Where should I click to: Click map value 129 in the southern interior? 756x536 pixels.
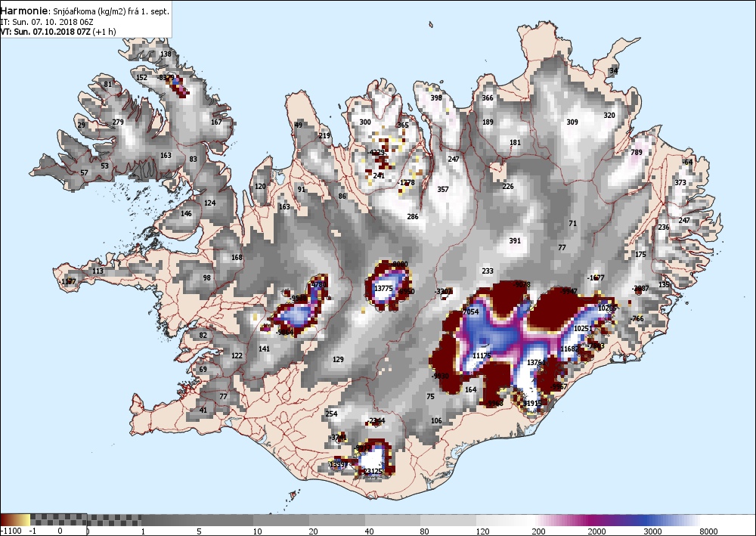pos(339,359)
